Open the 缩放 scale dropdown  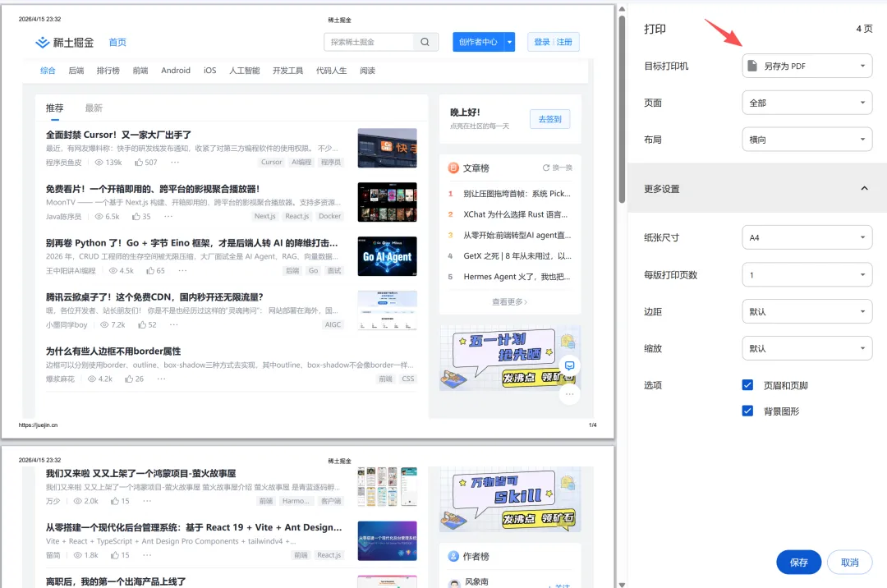[x=807, y=348]
